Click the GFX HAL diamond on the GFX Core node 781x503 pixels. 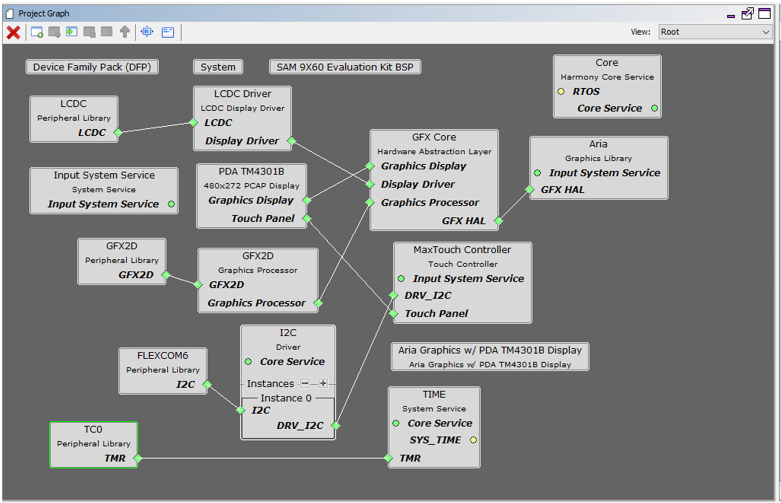[499, 221]
